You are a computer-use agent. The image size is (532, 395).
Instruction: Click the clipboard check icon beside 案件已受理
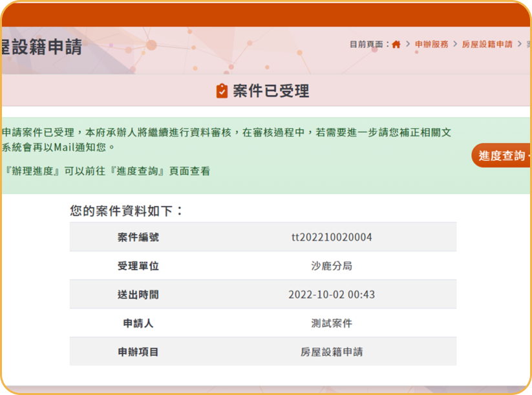coord(222,91)
